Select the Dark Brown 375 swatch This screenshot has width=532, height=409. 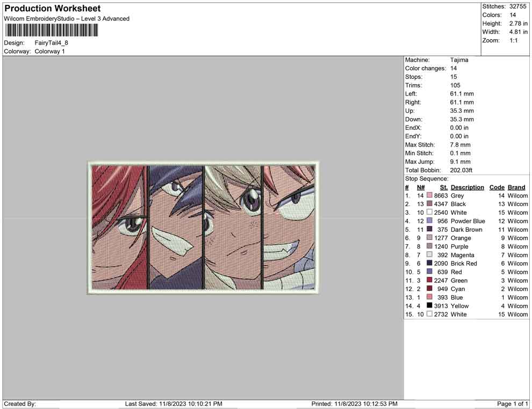pos(429,229)
